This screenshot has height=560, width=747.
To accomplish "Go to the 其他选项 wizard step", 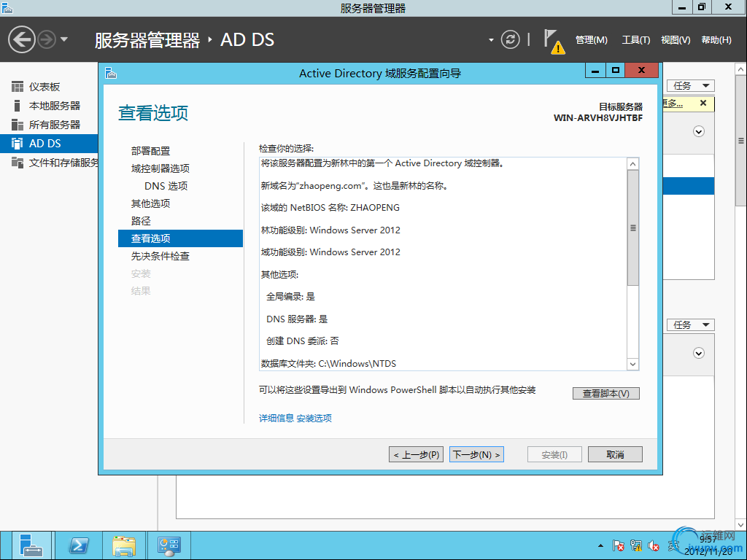I will (150, 204).
